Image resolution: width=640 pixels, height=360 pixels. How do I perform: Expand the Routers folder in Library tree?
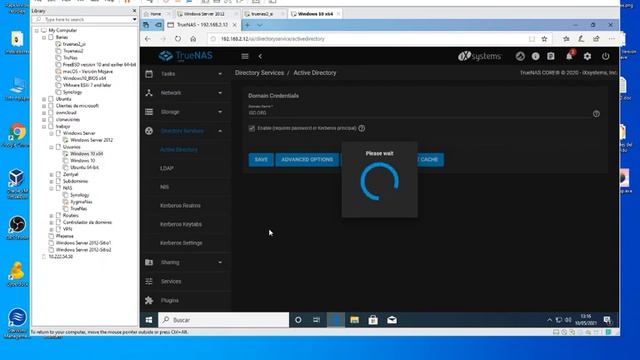tap(51, 216)
